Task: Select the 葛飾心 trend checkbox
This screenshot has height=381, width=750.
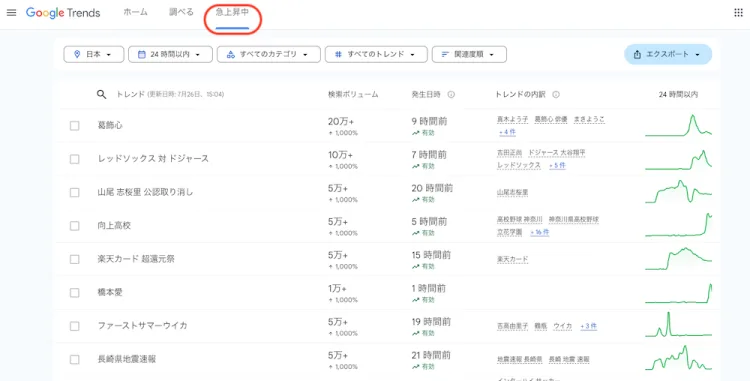Action: point(75,126)
